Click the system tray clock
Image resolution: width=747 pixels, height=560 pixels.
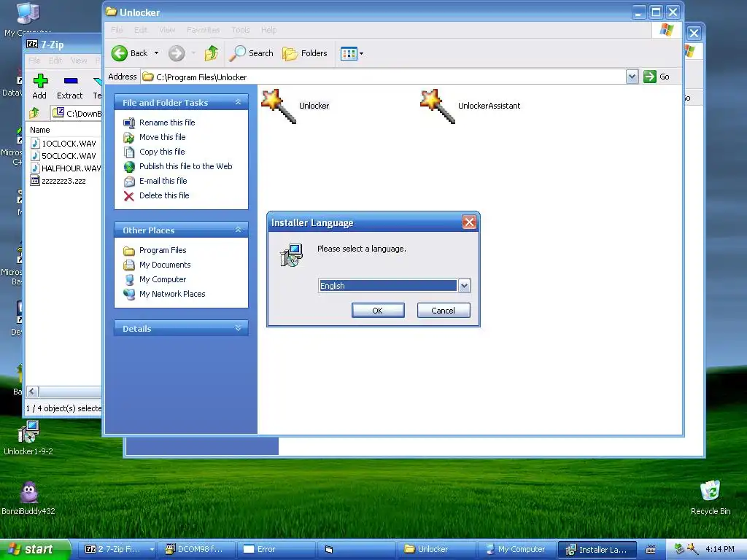(x=720, y=549)
